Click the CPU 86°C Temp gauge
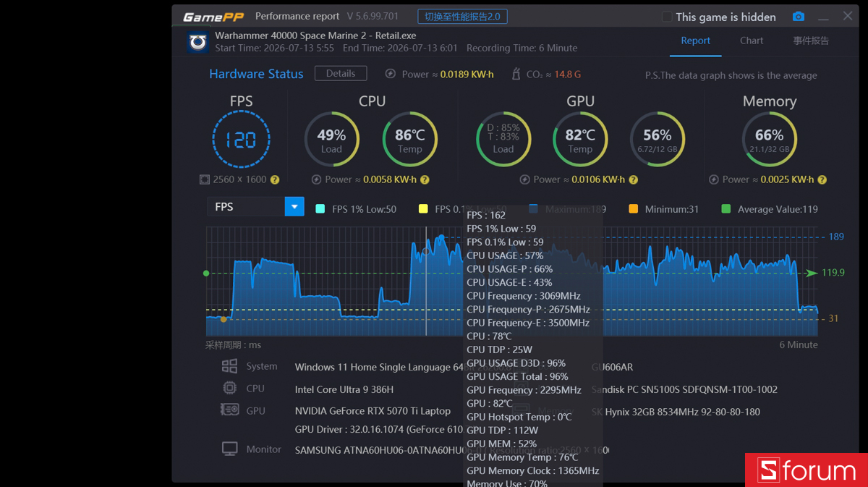Viewport: 868px width, 487px height. pyautogui.click(x=409, y=139)
